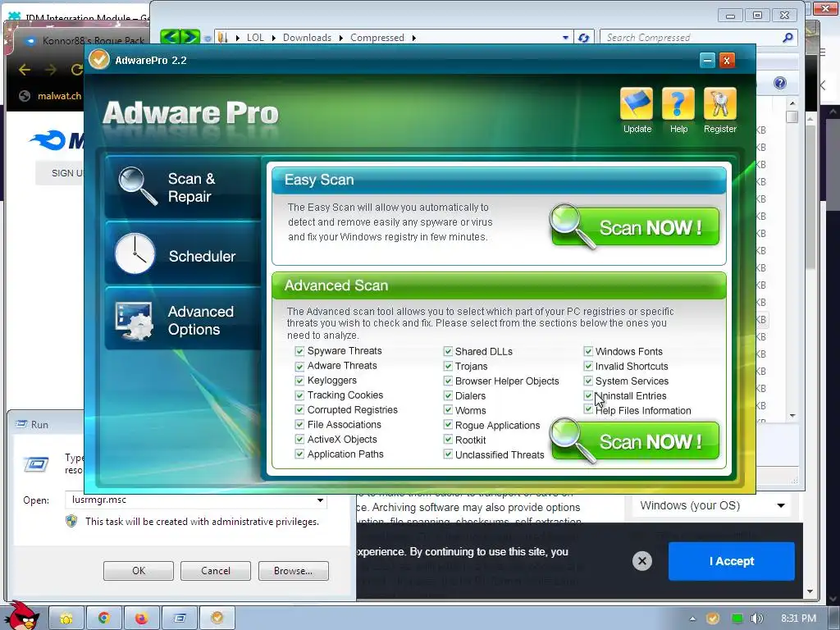This screenshot has width=840, height=630.
Task: Click Explorer search magnifier icon
Action: (x=788, y=38)
